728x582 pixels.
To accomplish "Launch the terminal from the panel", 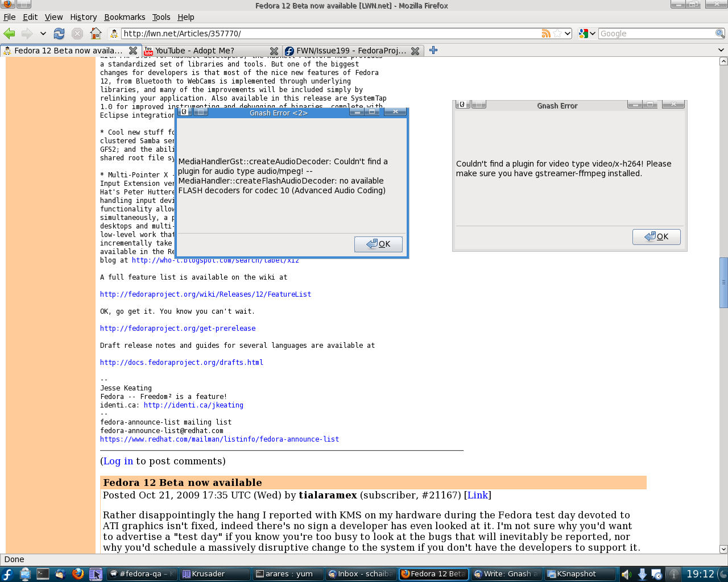I will 43,574.
